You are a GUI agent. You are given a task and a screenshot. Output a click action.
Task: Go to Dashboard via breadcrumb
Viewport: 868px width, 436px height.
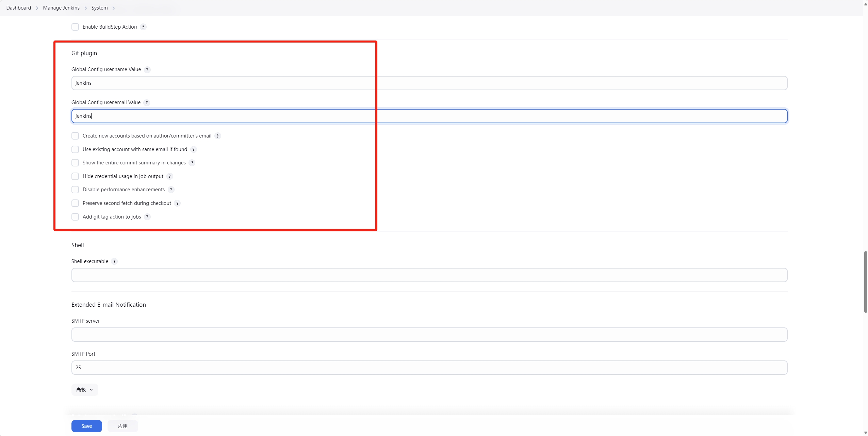(x=18, y=7)
